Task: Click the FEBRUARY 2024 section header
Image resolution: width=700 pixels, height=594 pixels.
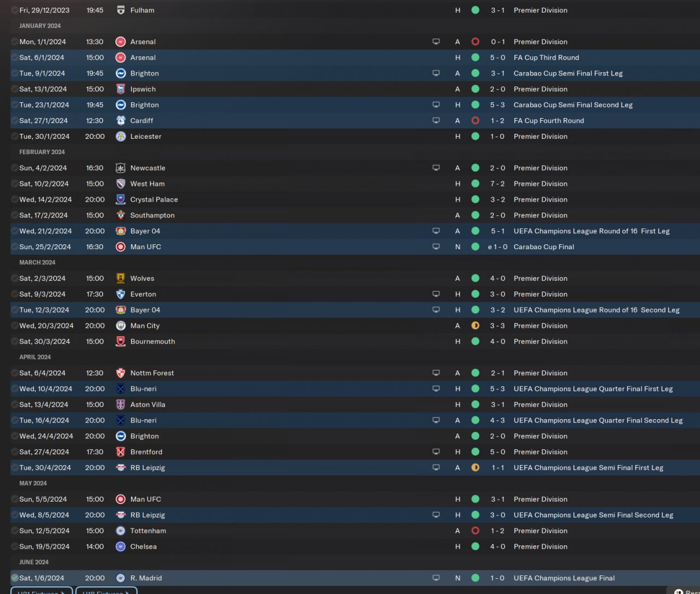Action: click(42, 152)
